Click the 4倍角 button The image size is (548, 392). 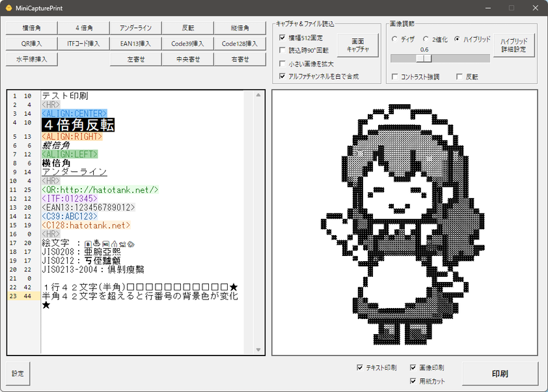[83, 28]
